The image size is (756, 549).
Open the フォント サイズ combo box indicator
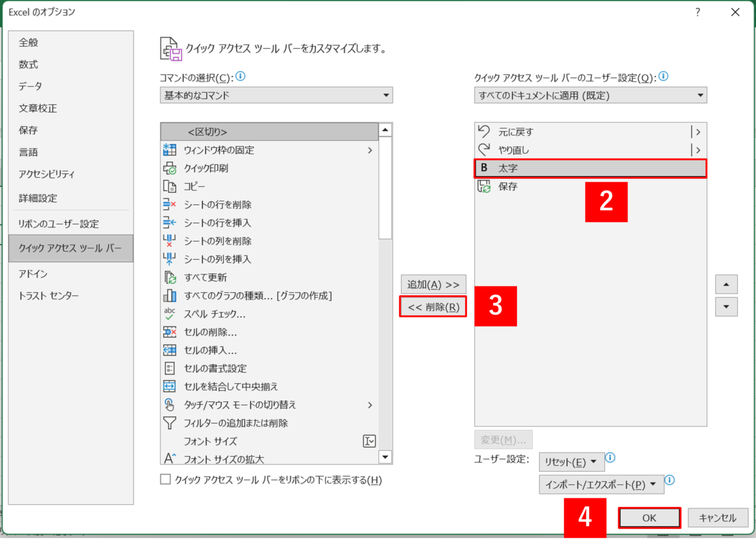pyautogui.click(x=369, y=441)
